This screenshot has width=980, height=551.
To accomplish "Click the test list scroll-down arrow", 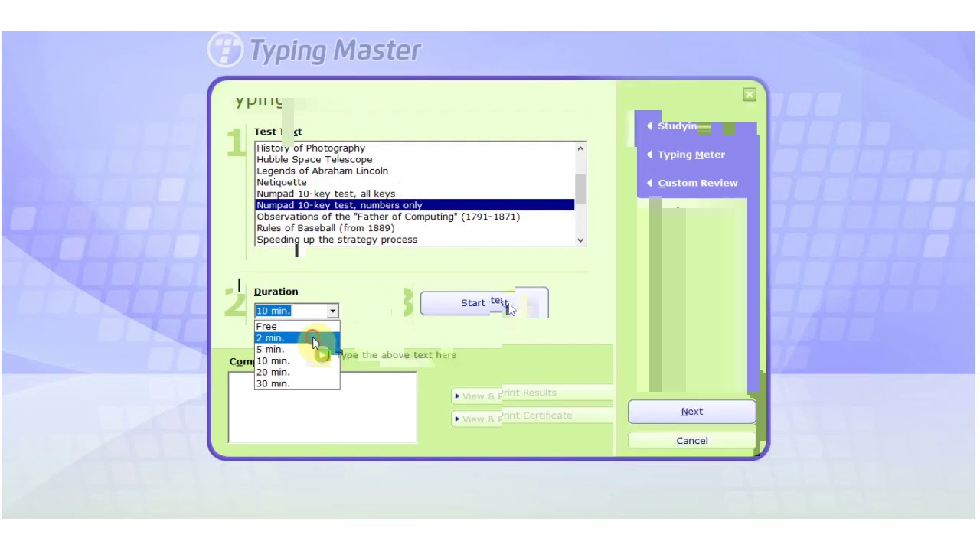I will [x=580, y=240].
